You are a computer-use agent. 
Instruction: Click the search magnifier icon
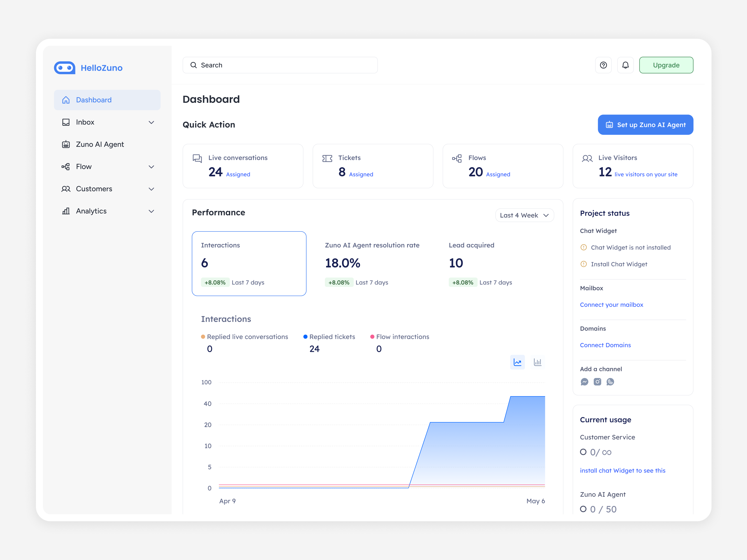(194, 65)
